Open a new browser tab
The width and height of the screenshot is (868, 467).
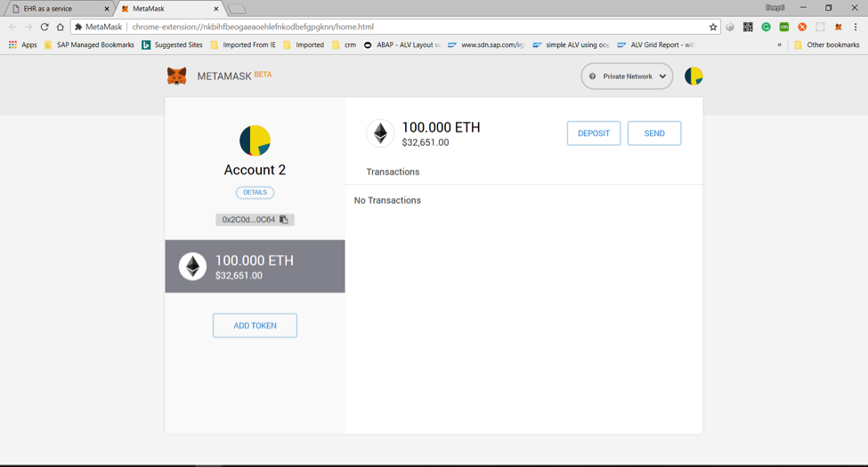237,9
